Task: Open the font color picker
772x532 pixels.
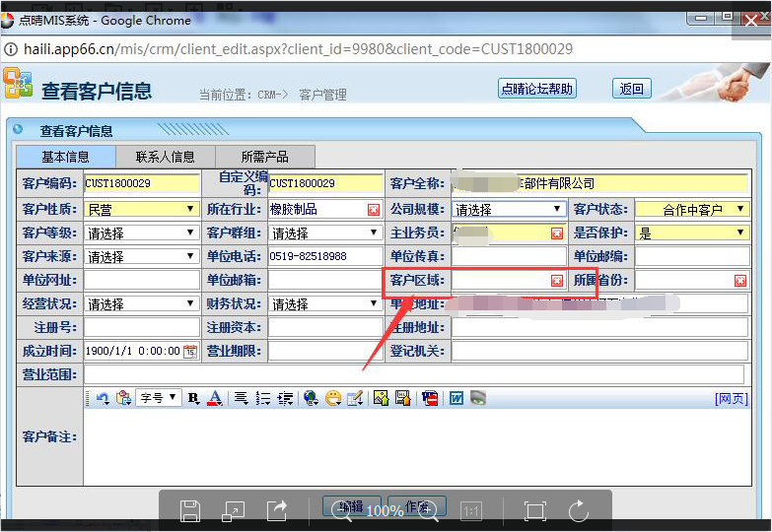Action: (214, 398)
